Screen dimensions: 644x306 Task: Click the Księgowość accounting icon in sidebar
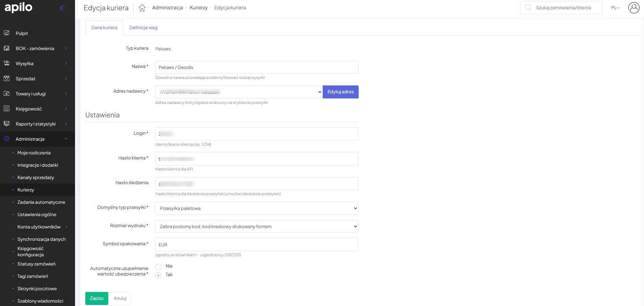tap(7, 109)
